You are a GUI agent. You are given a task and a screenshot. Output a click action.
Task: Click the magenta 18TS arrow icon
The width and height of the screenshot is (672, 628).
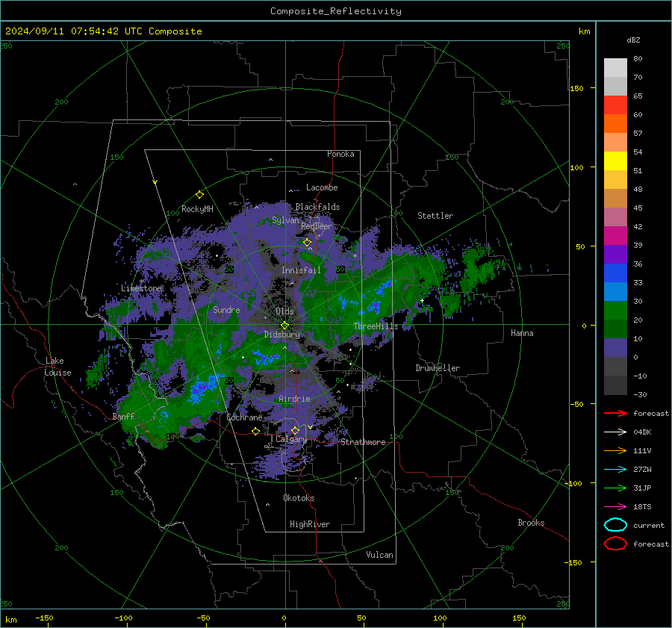tap(615, 506)
